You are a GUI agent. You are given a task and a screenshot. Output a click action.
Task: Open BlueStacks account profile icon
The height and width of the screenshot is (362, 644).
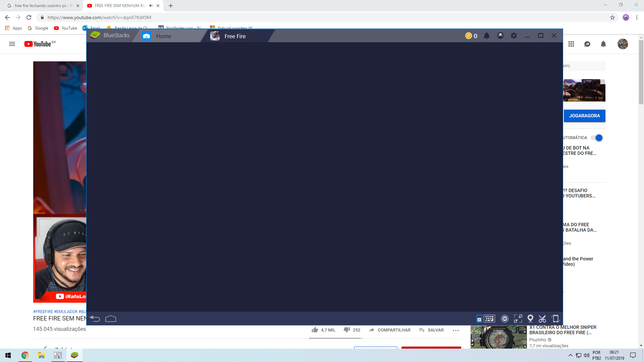(500, 36)
